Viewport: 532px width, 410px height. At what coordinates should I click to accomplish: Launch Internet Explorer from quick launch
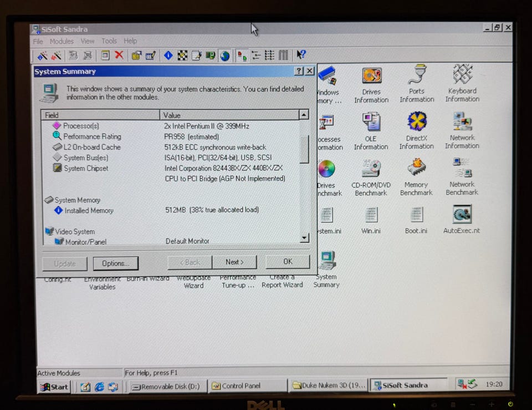99,387
